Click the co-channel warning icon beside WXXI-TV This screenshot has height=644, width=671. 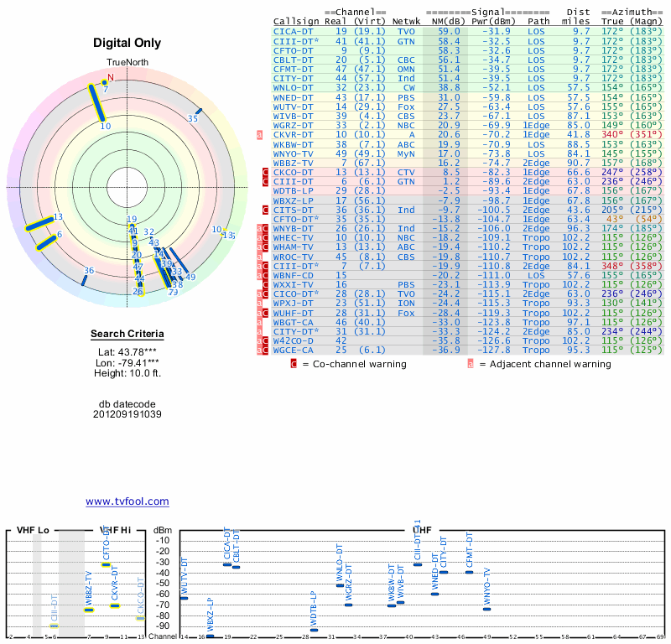(266, 285)
